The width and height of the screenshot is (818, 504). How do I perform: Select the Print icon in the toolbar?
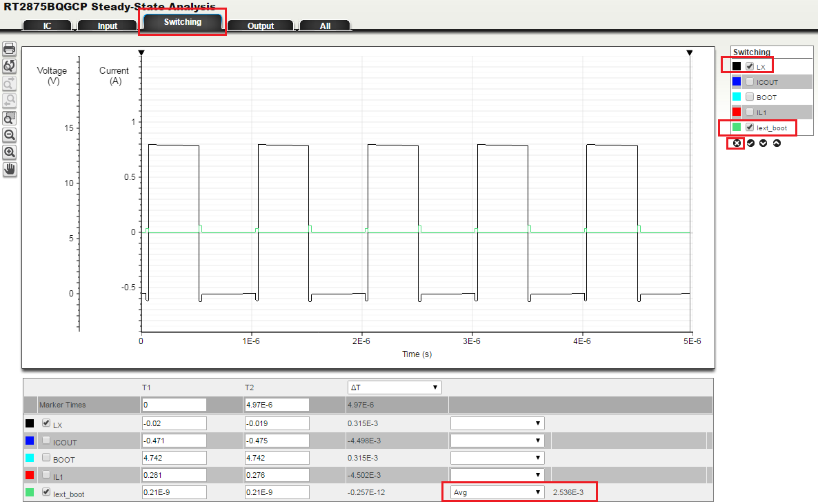pos(9,50)
